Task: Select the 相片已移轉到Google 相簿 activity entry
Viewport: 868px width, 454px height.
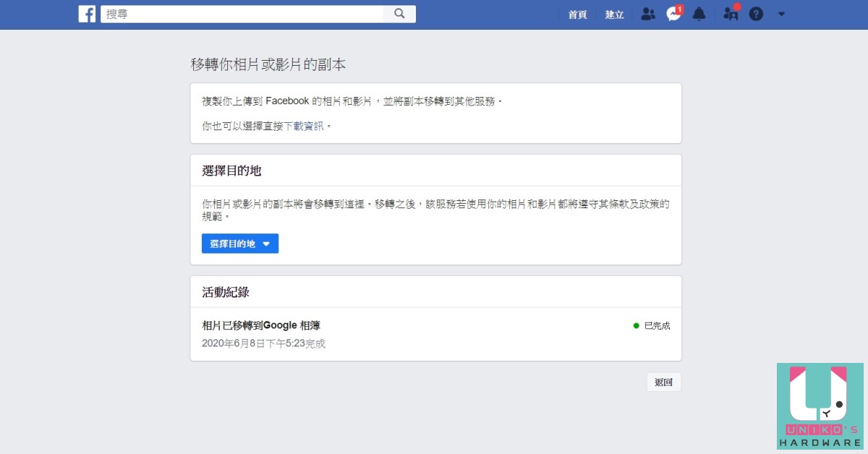Action: point(261,326)
